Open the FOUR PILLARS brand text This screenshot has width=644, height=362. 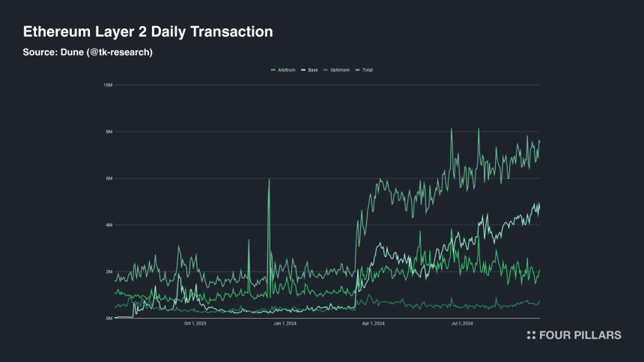pos(580,335)
